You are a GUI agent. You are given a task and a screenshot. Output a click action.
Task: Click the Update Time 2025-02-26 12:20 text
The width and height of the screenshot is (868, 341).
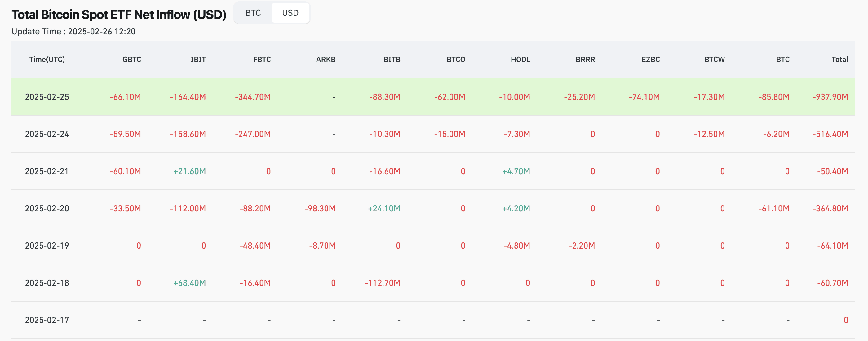(x=73, y=32)
